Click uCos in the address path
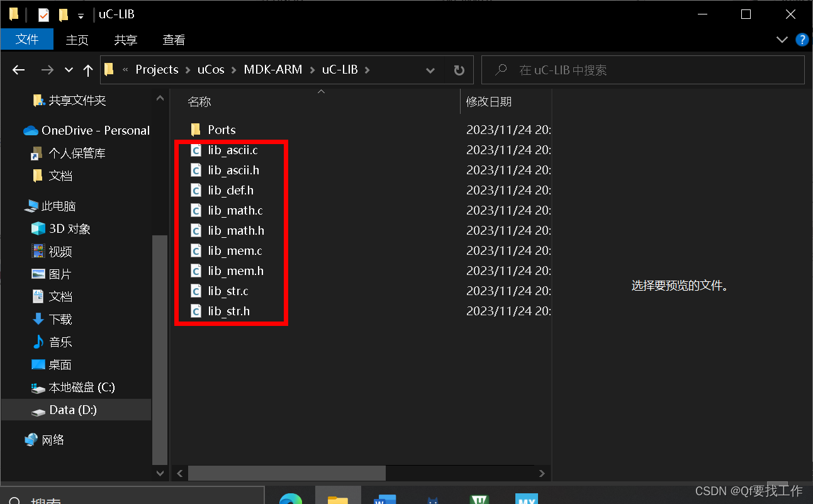 click(x=211, y=70)
